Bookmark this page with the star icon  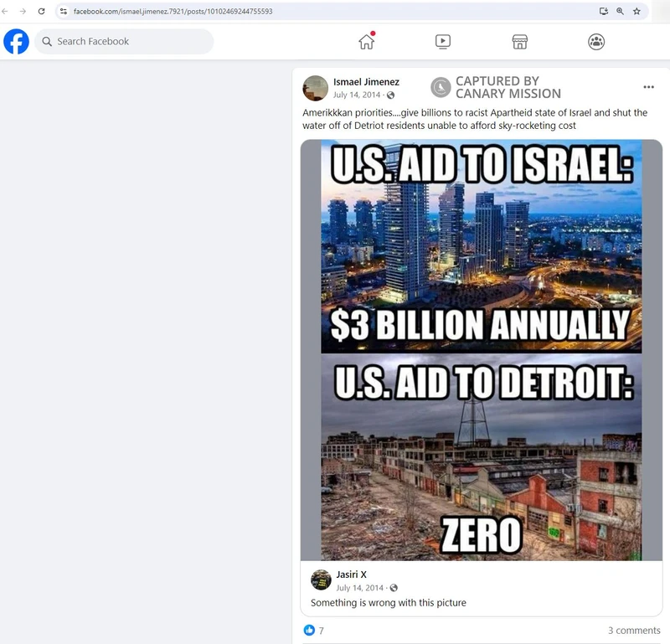(636, 11)
